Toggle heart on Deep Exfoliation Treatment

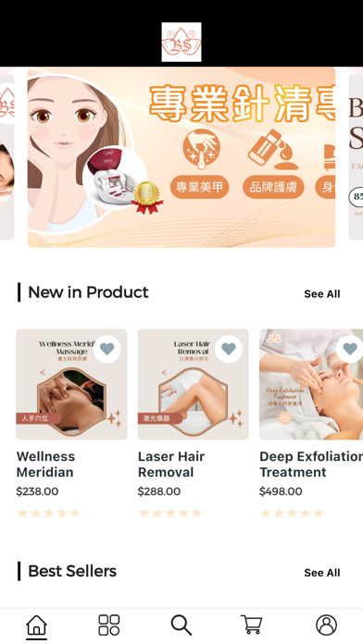click(350, 349)
